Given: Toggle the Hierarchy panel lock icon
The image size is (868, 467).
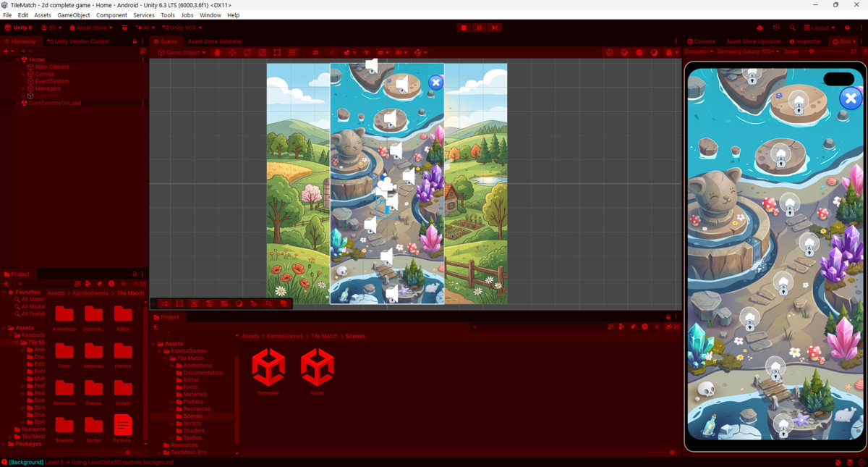Looking at the screenshot, I should click(135, 41).
